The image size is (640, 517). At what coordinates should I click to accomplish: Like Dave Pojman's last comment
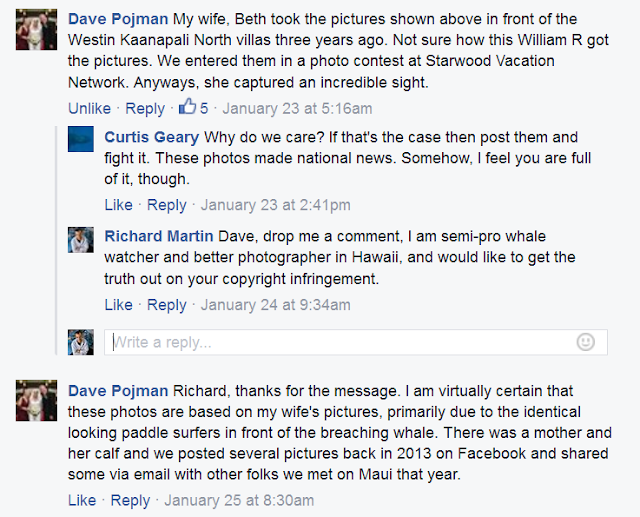click(82, 500)
